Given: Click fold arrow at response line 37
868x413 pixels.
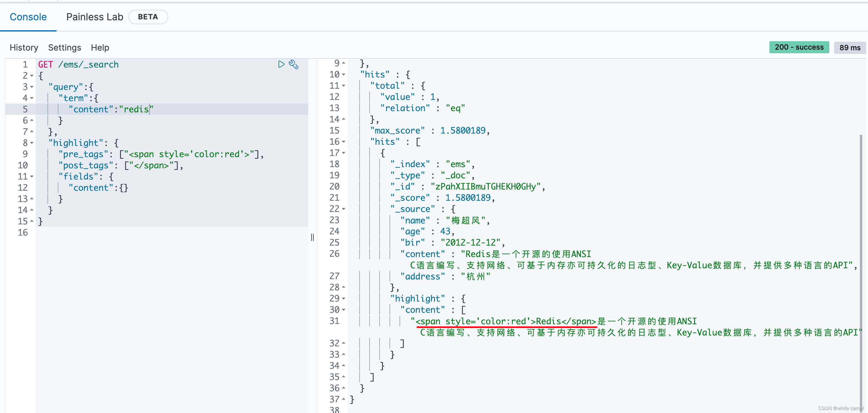Looking at the screenshot, I should coord(343,399).
